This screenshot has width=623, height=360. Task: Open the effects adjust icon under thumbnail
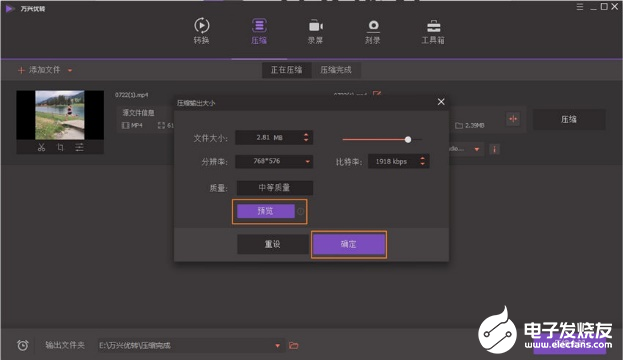pos(79,147)
